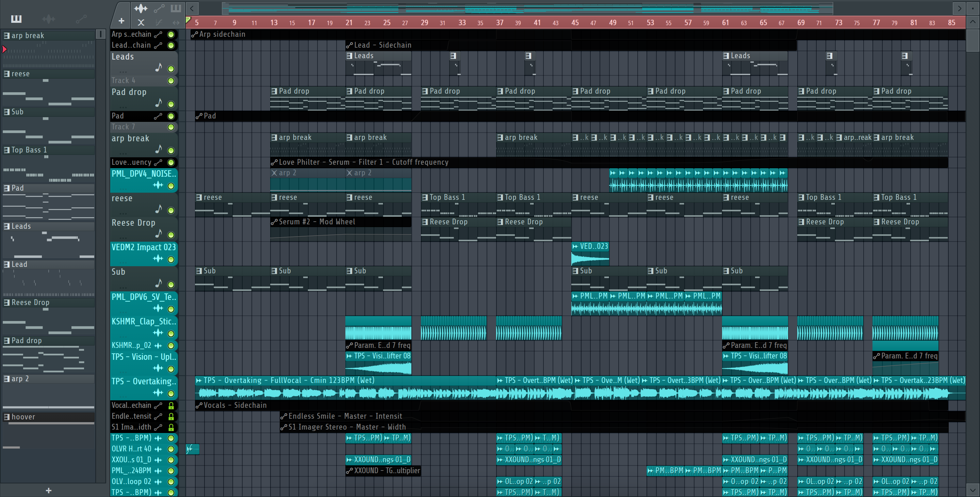
Task: Show only automation clips in picker panel
Action: (81, 18)
